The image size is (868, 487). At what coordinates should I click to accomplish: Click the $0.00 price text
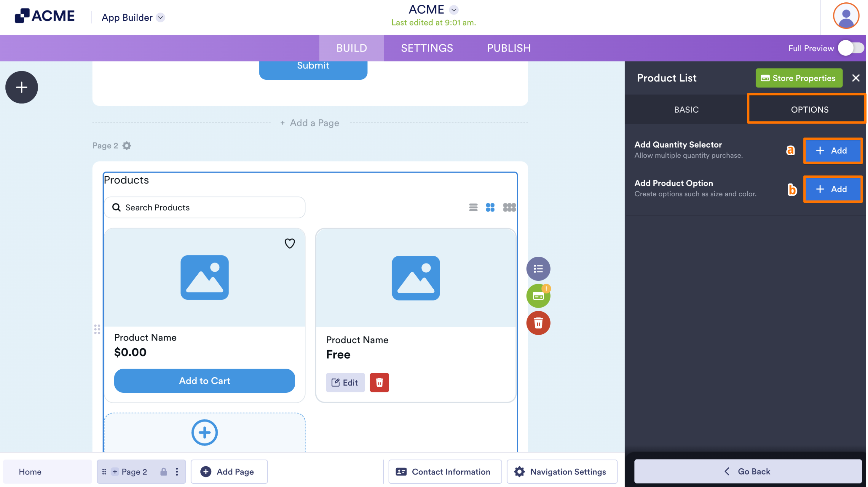(x=131, y=353)
